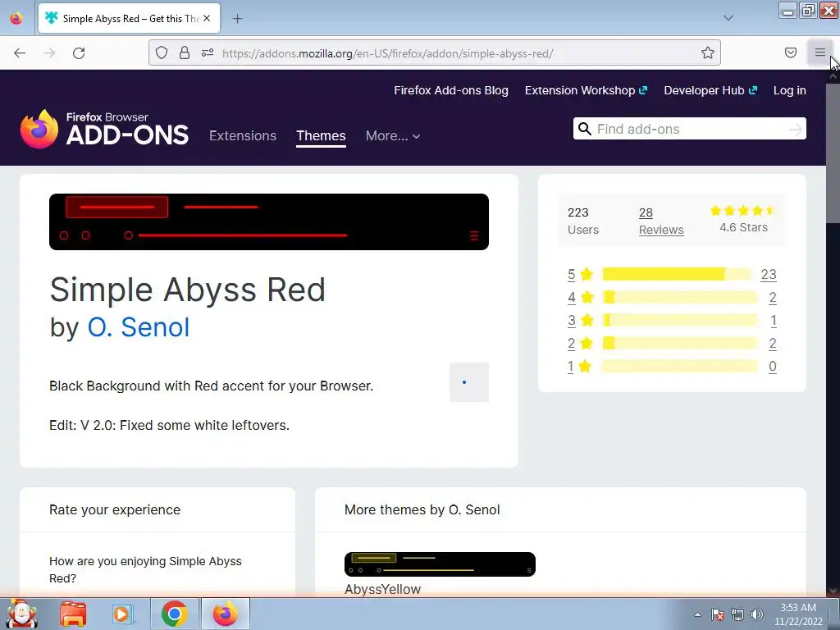This screenshot has height=630, width=840.
Task: Click Log in
Action: pos(790,90)
